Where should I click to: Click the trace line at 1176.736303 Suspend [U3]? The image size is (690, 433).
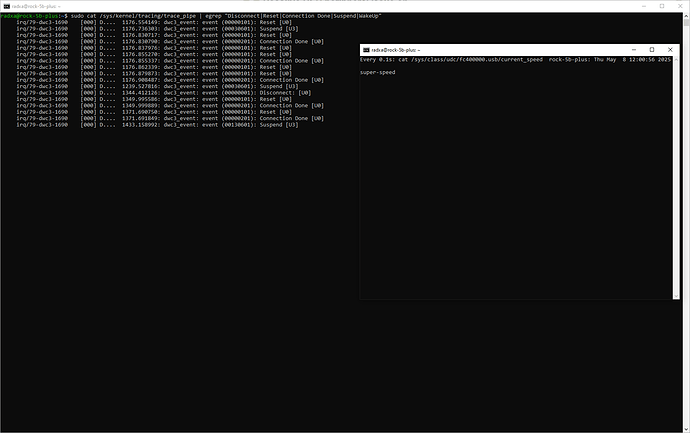[x=157, y=29]
